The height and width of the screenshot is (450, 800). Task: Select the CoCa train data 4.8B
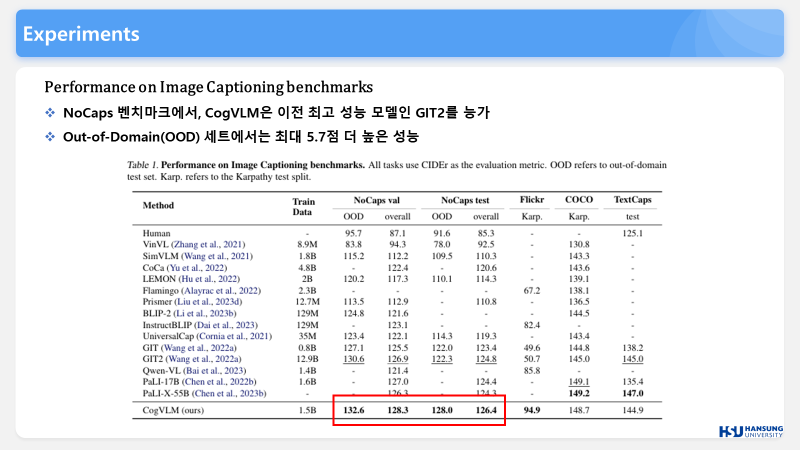pos(307,268)
